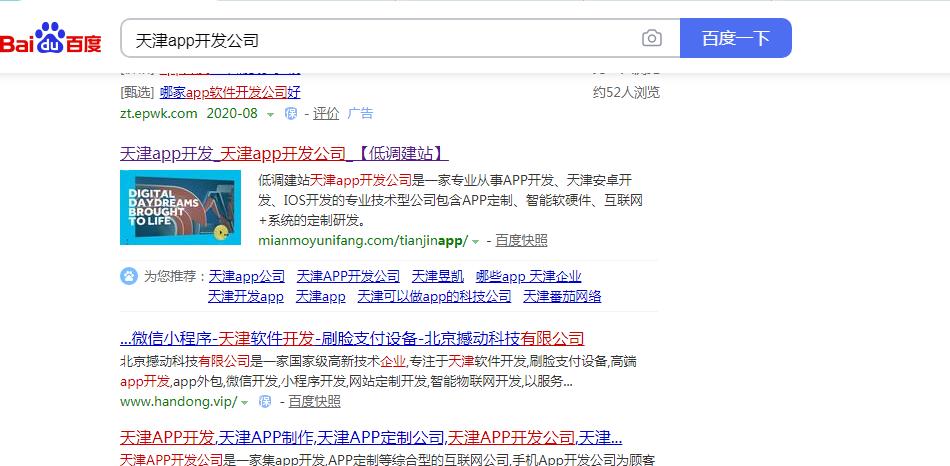Select the recommended search 天津番茄网络
Image resolution: width=950 pixels, height=466 pixels.
coord(562,296)
